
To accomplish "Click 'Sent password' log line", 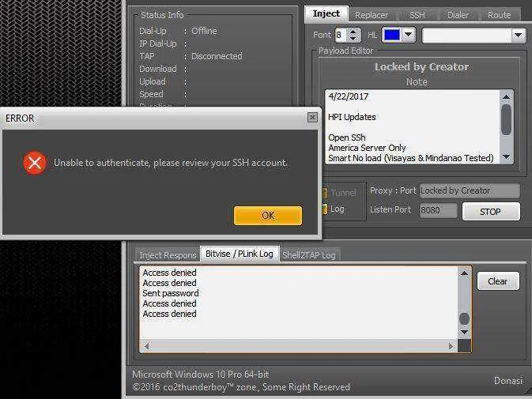I will [170, 293].
